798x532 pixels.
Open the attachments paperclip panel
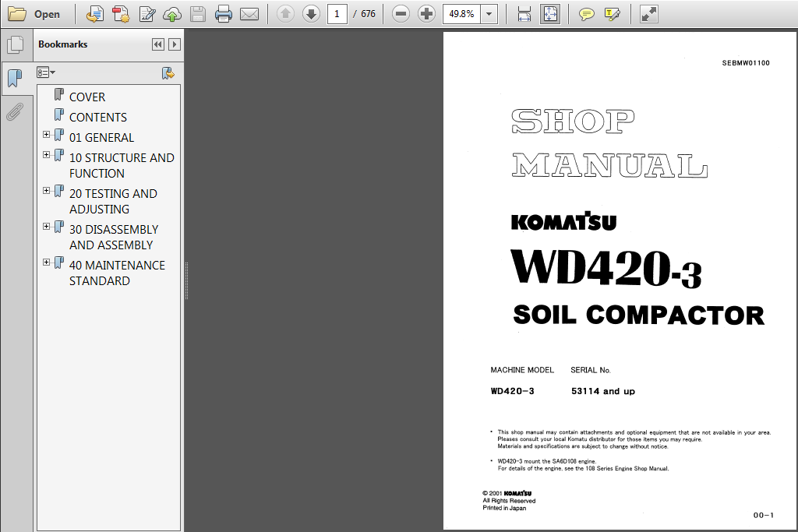(x=16, y=112)
